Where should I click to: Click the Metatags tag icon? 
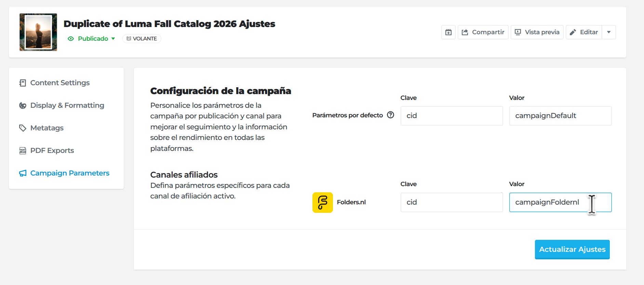click(x=23, y=128)
